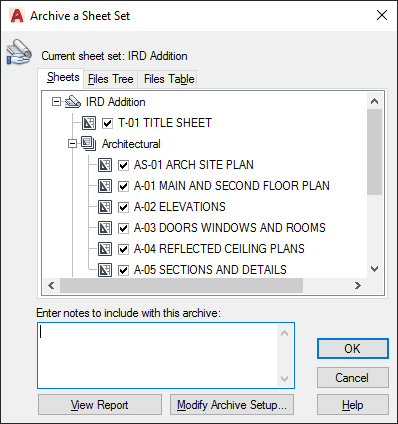Click the Architectural subset icon
Viewport: 398px width, 424px height.
coord(89,144)
